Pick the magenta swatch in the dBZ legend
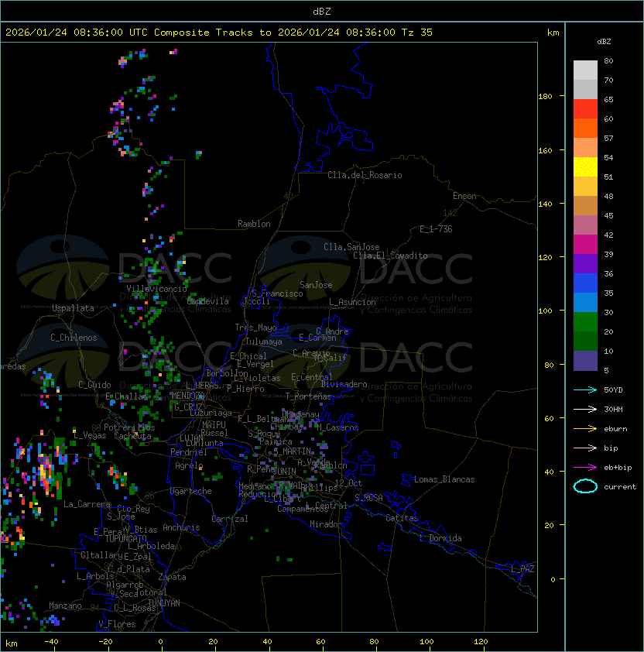644x652 pixels. point(585,244)
